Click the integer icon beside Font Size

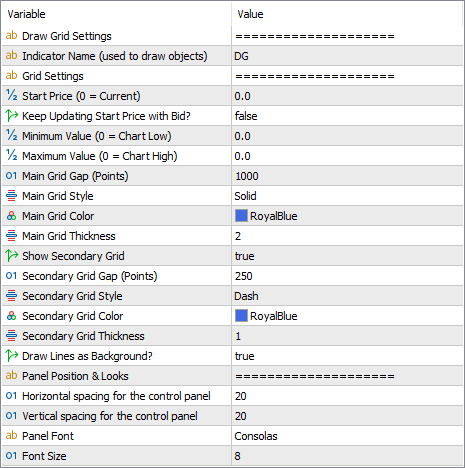click(11, 456)
